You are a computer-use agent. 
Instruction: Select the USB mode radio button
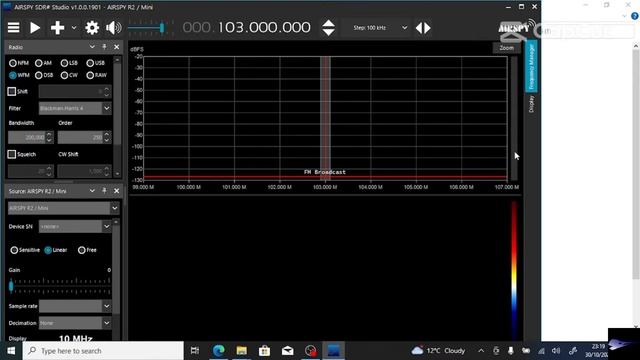(90, 63)
